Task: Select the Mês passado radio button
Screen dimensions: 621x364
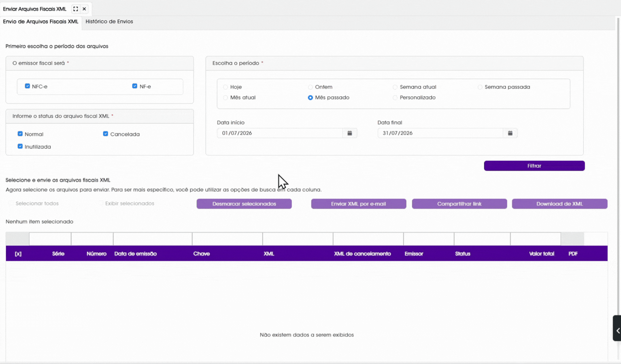Action: 310,97
